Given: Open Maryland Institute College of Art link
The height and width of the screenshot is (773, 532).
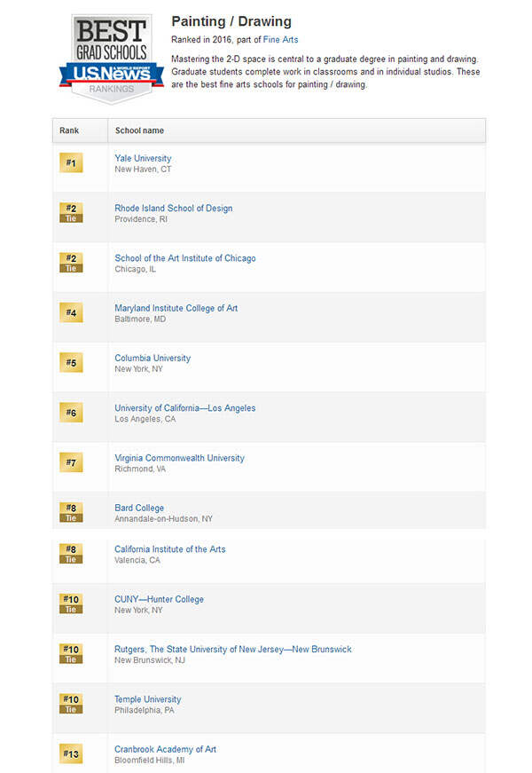Looking at the screenshot, I should click(x=176, y=308).
